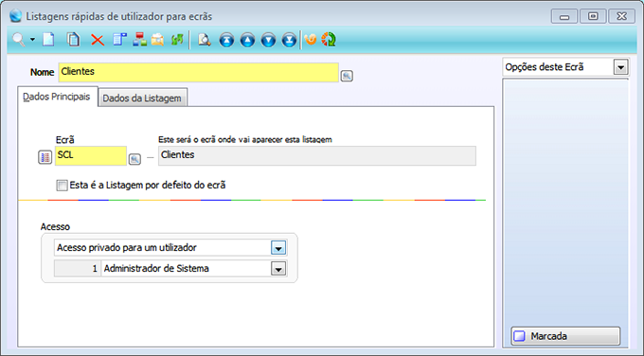This screenshot has width=644, height=356.
Task: Minimize the Listagens rápidas window
Action: 564,16
